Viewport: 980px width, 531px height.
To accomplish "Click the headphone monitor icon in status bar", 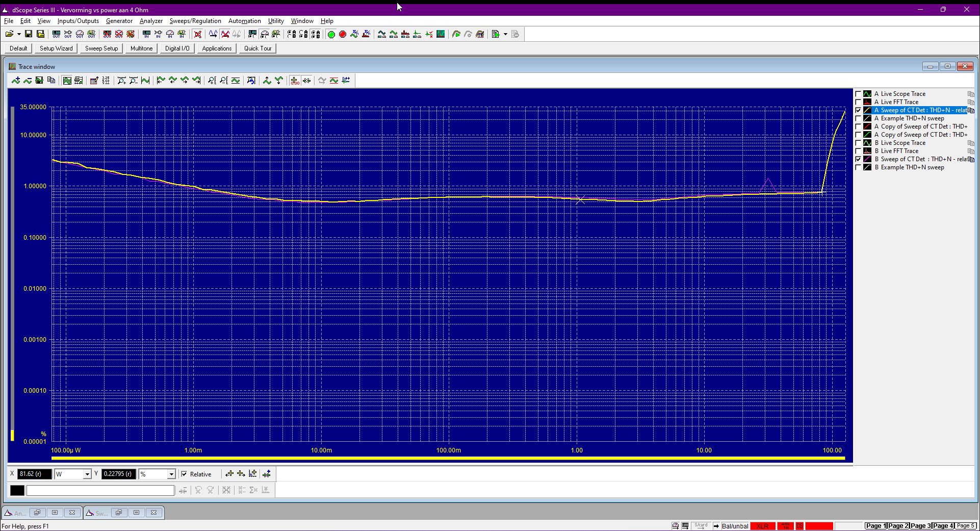I will click(675, 526).
